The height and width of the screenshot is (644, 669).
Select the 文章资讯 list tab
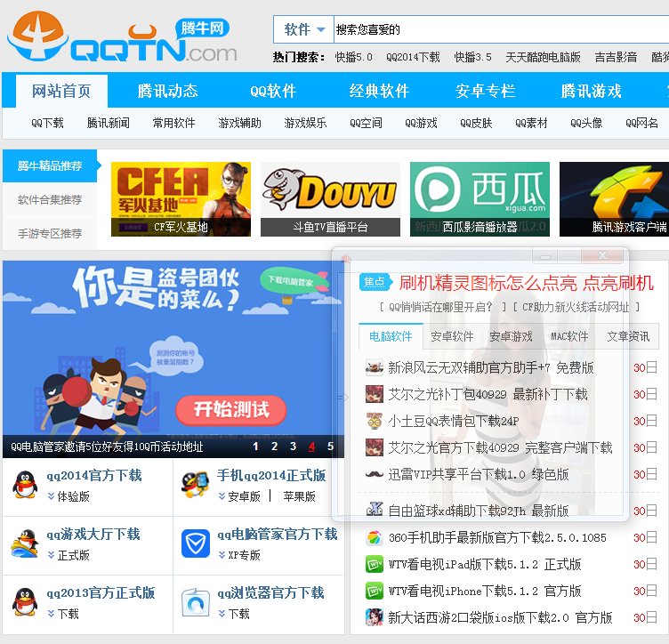pos(628,336)
